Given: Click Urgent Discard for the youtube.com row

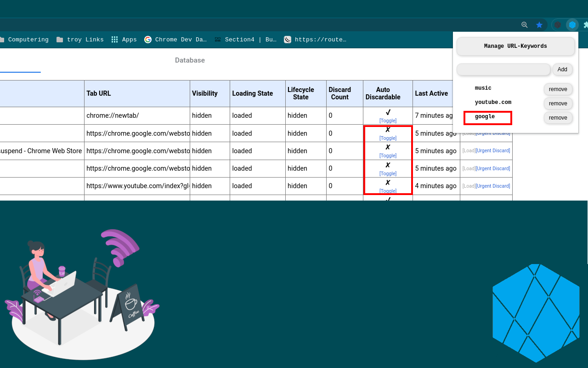Looking at the screenshot, I should point(493,186).
